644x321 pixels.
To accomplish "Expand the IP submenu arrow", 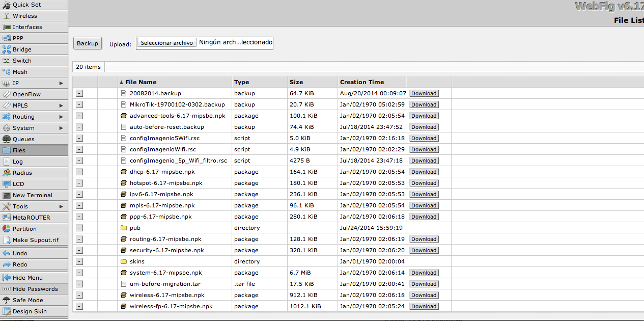I will [x=61, y=83].
